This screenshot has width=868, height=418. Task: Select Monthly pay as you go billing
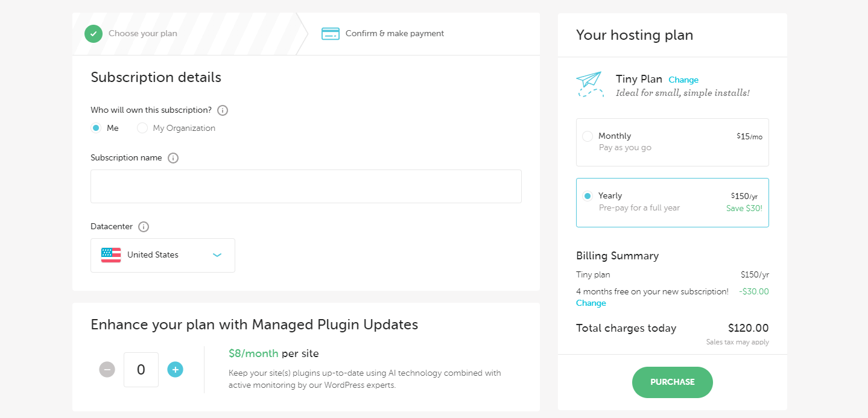[673, 142]
